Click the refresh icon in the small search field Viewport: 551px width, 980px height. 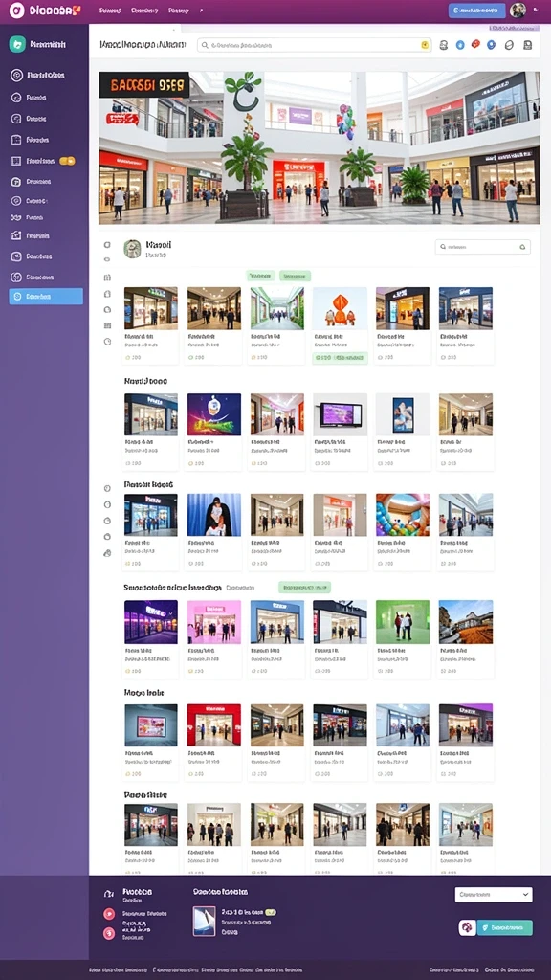(x=523, y=247)
